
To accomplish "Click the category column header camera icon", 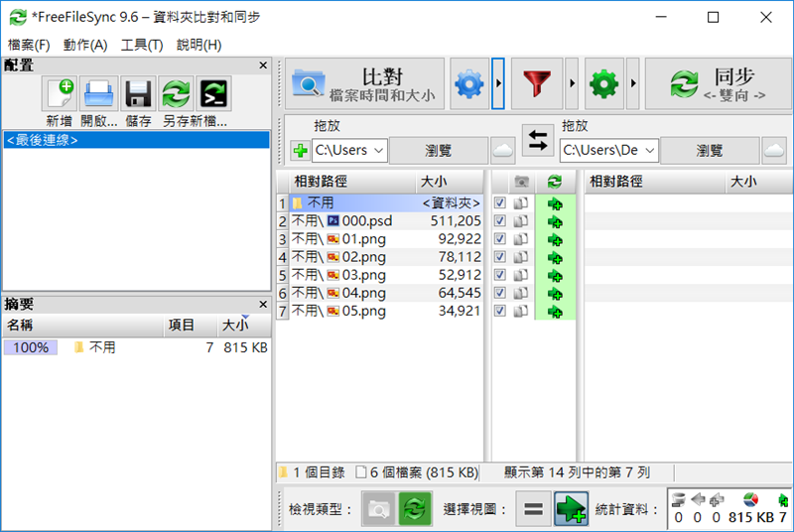I will pos(521,182).
